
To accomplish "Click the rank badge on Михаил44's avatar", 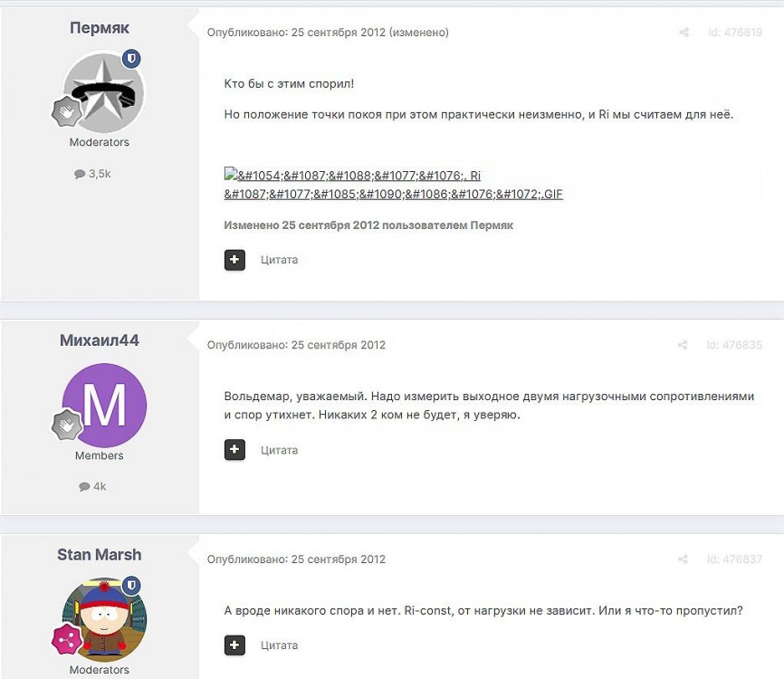I will click(x=67, y=425).
